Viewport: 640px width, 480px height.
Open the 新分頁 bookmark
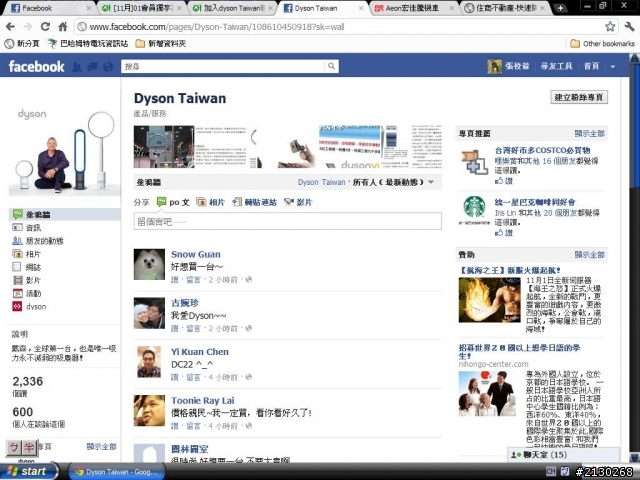pyautogui.click(x=22, y=43)
